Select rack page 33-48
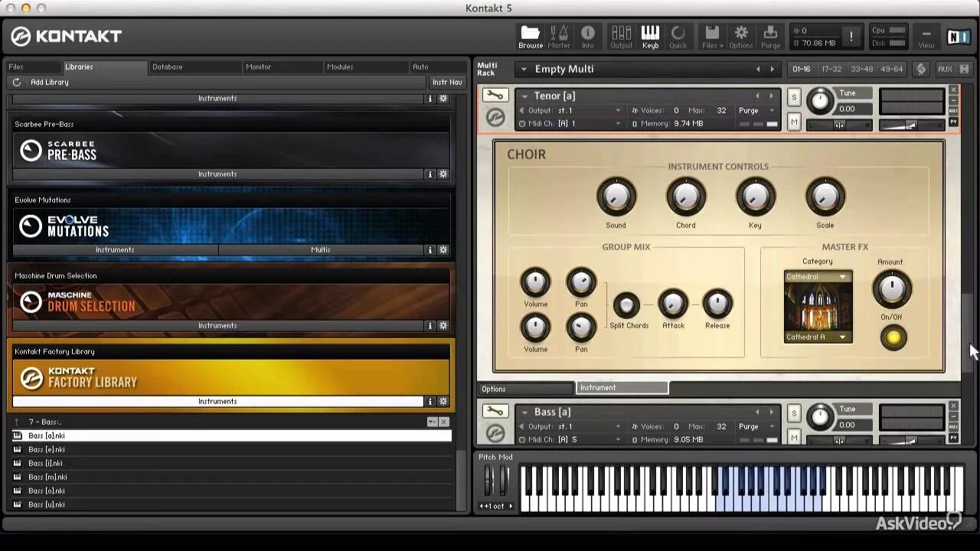The height and width of the screenshot is (551, 980). [861, 69]
